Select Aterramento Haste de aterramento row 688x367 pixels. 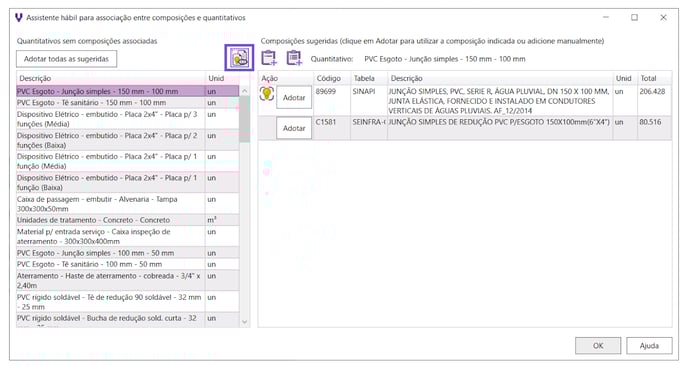click(128, 281)
